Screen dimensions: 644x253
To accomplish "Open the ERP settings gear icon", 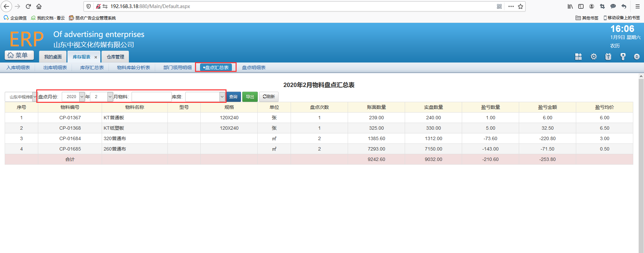I will click(x=594, y=57).
